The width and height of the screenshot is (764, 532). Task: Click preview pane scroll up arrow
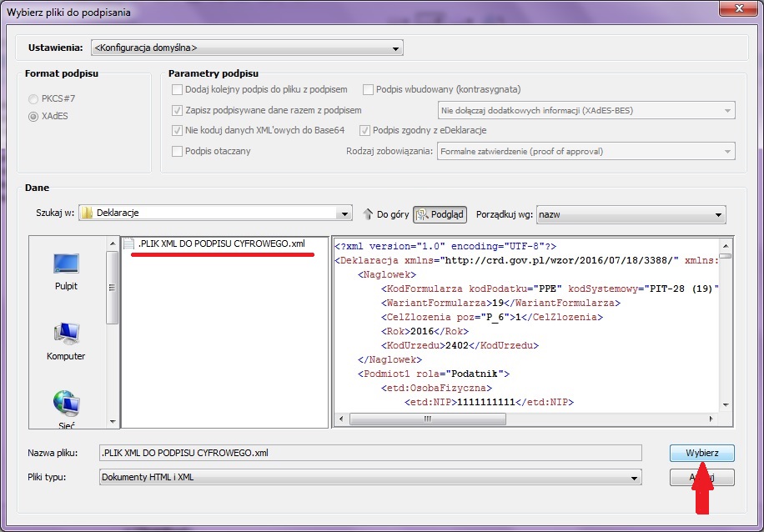point(726,246)
